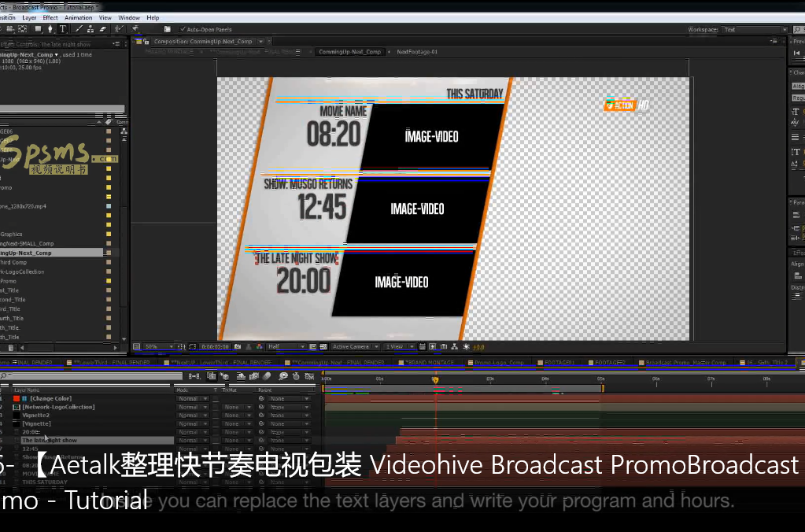Toggle the Region of Interest icon
This screenshot has height=532, width=805.
click(312, 346)
